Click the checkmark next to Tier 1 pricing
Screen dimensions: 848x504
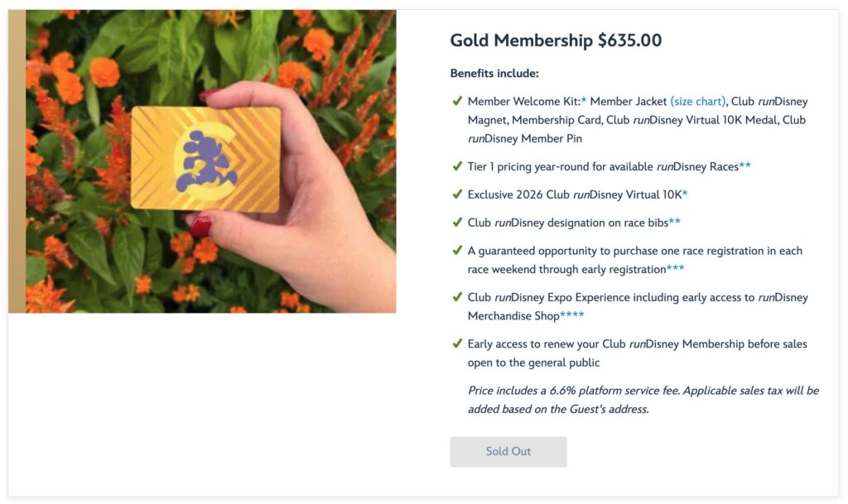tap(456, 166)
